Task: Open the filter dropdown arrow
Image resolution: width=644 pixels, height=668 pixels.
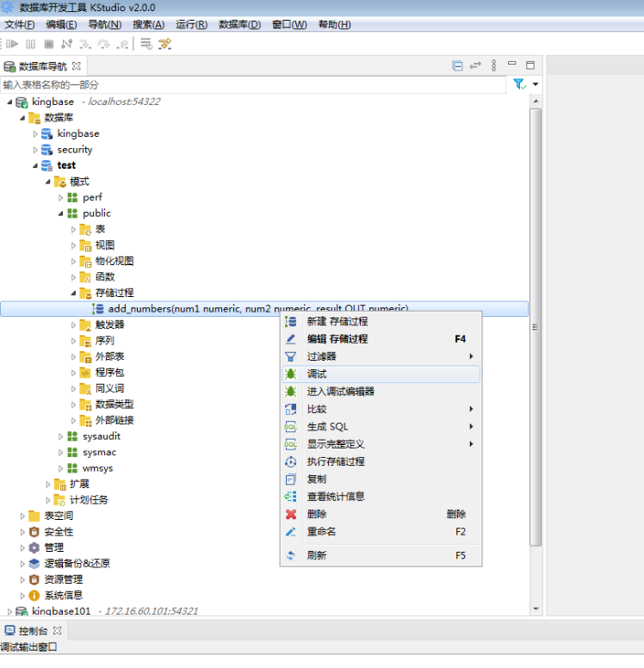Action: 536,83
